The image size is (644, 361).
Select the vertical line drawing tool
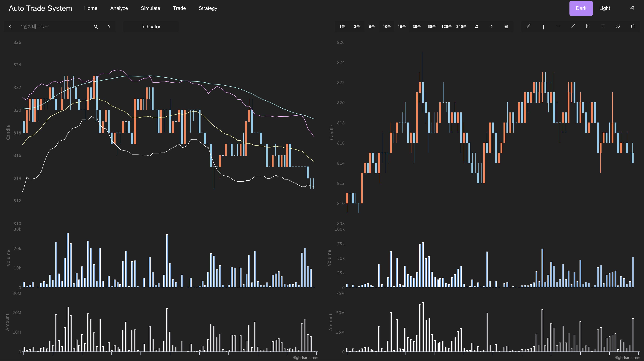click(x=543, y=26)
